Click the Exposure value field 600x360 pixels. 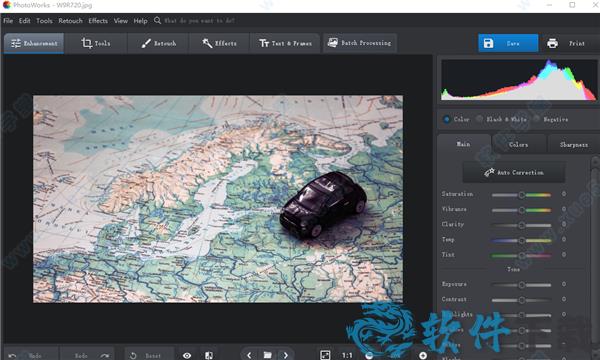[564, 284]
